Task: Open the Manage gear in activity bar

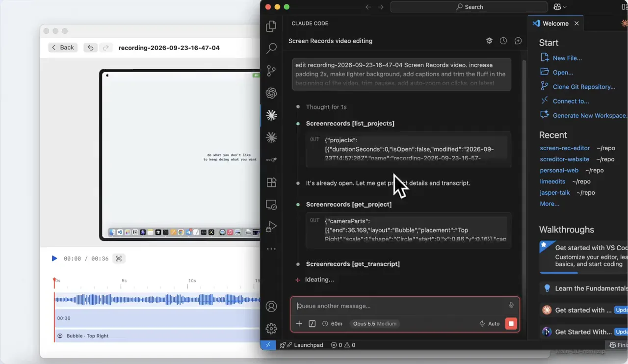Action: coord(271,329)
